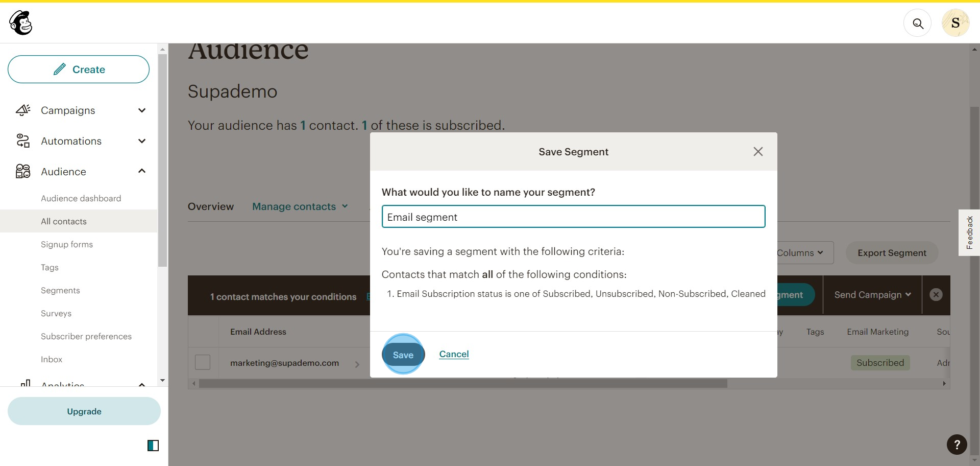Open the Manage contacts dropdown
Viewport: 980px width, 466px height.
click(300, 206)
